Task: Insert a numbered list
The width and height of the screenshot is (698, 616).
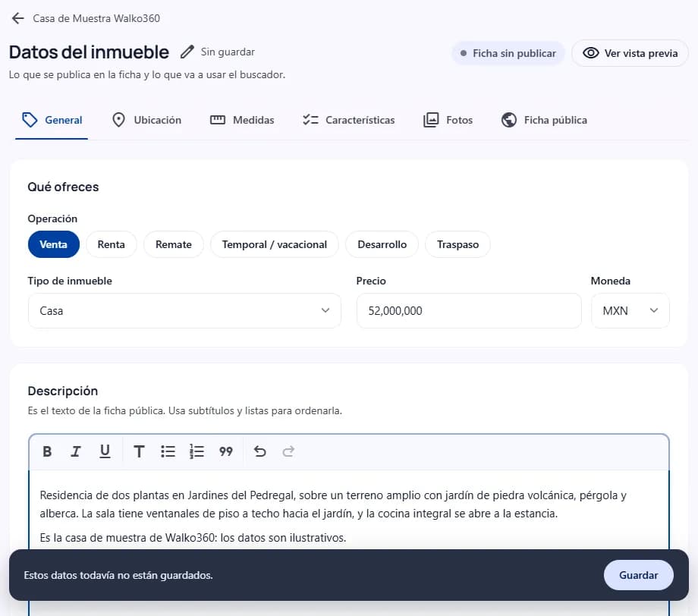Action: point(197,451)
